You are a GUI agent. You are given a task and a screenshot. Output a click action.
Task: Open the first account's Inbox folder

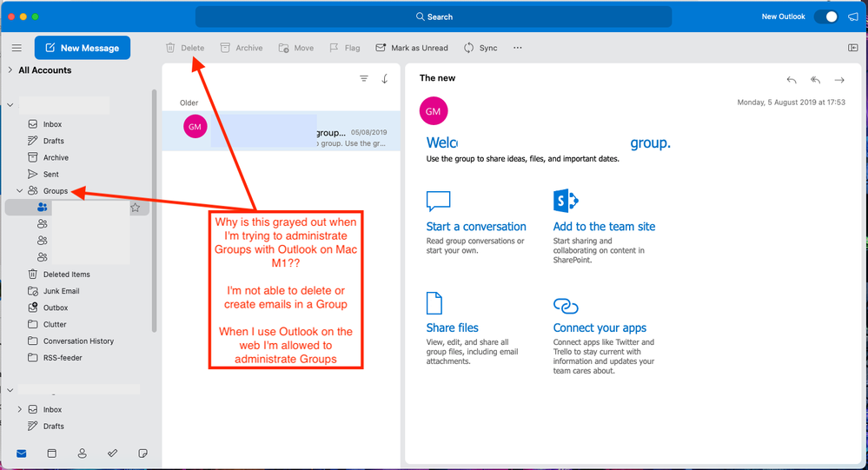click(x=52, y=124)
